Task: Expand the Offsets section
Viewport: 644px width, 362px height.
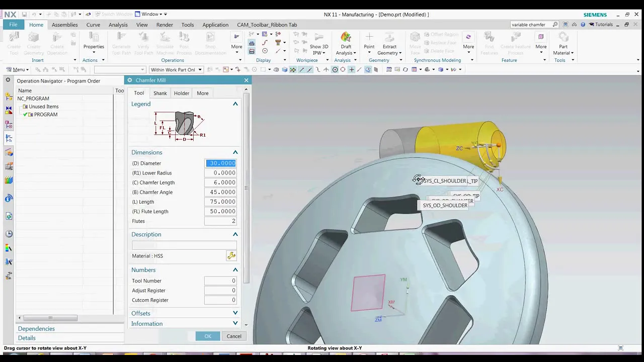Action: tap(235, 313)
